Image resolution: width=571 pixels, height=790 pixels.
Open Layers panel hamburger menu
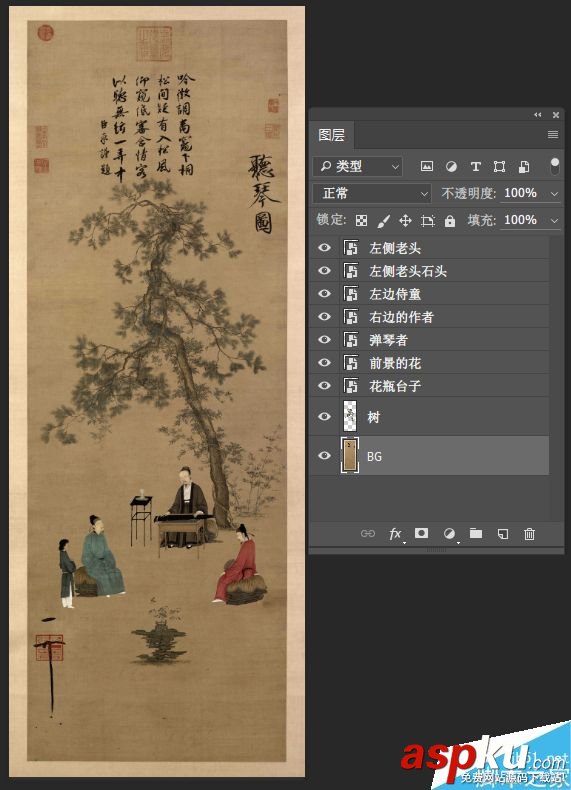click(553, 135)
